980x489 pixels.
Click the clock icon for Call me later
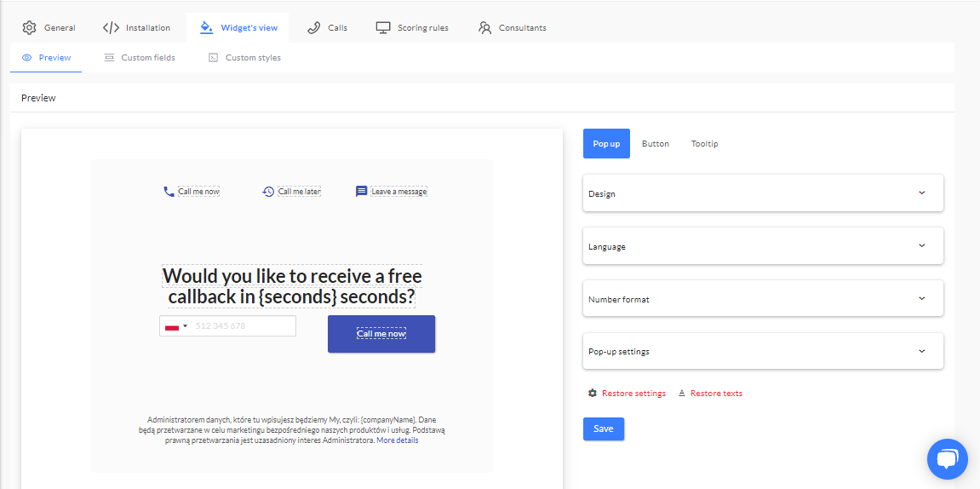(268, 192)
